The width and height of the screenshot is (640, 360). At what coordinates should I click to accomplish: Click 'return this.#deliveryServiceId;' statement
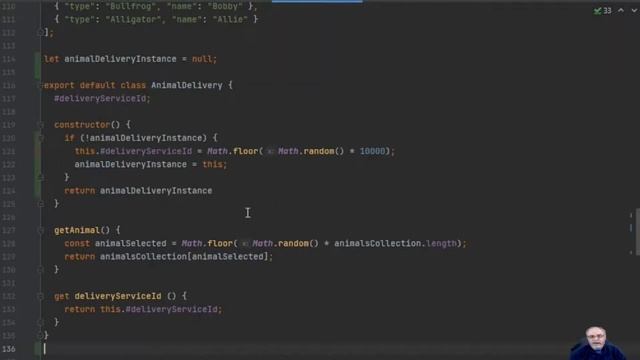143,309
